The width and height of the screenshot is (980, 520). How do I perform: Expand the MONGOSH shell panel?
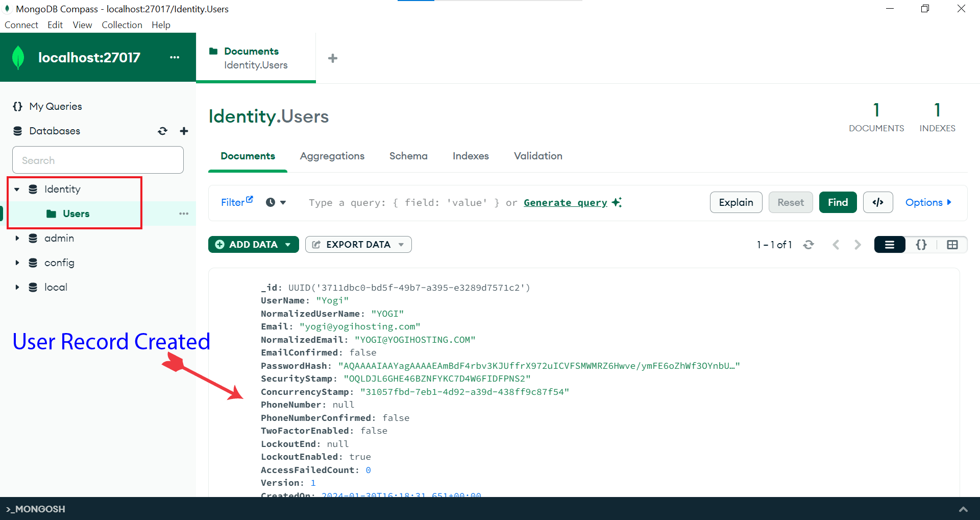(963, 509)
